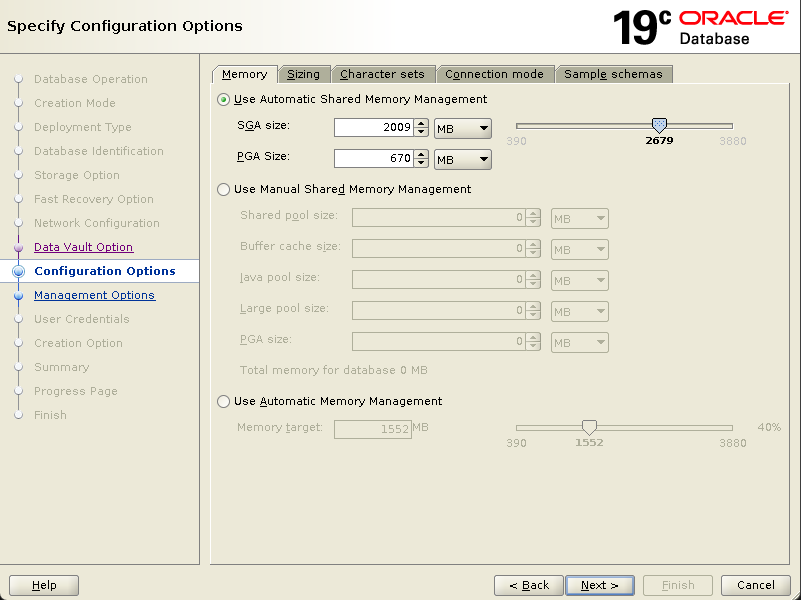Click the Database Operation step

(91, 79)
